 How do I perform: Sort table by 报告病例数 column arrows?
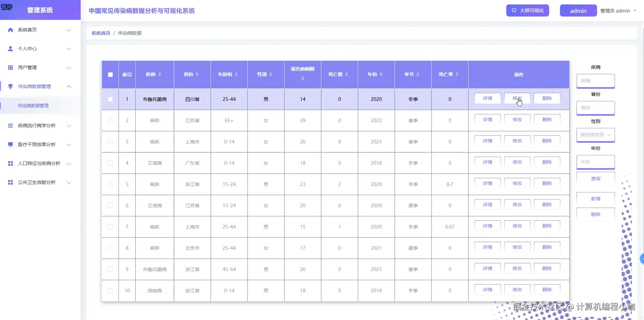pyautogui.click(x=303, y=79)
